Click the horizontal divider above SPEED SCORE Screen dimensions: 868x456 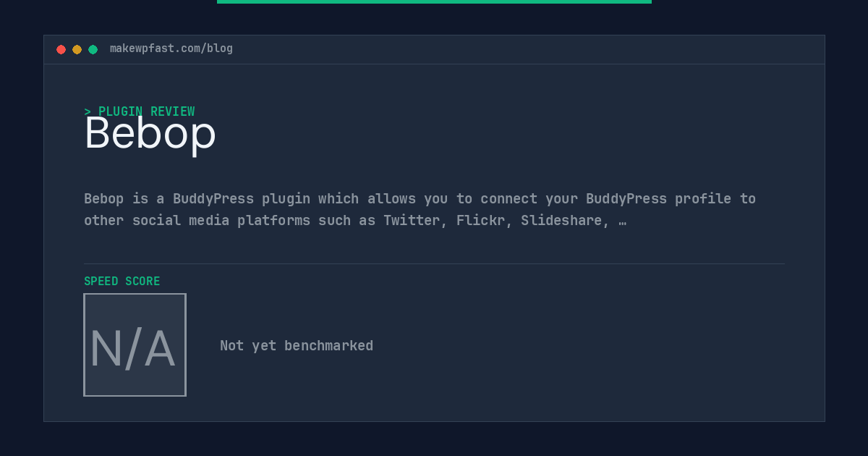coord(434,263)
